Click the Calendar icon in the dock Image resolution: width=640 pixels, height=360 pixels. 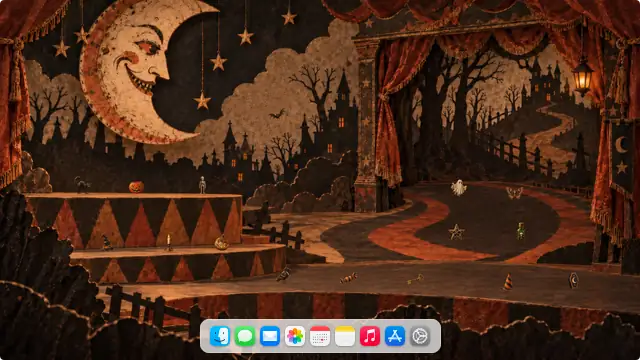point(320,336)
